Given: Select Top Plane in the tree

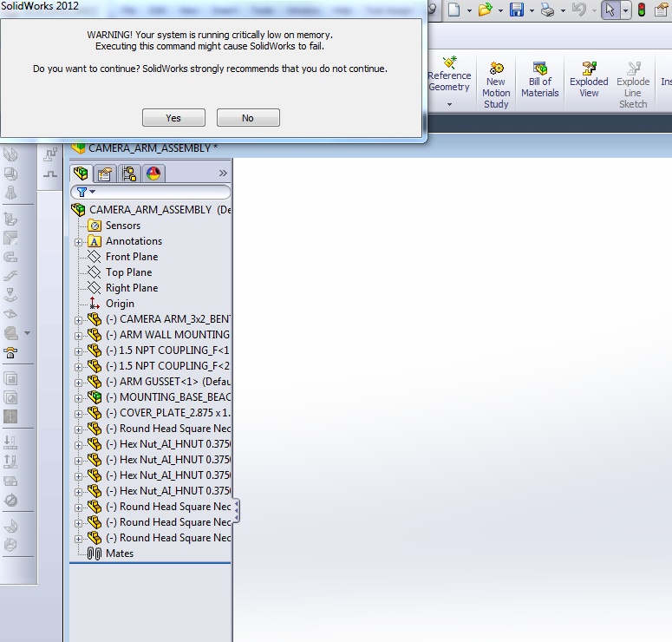Looking at the screenshot, I should pos(128,272).
